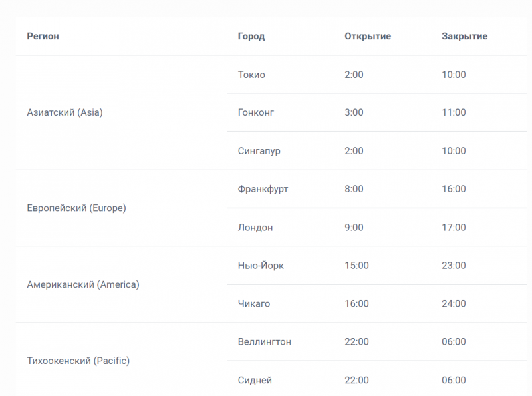Click the "Открытие" column header
The height and width of the screenshot is (396, 532).
(x=367, y=36)
